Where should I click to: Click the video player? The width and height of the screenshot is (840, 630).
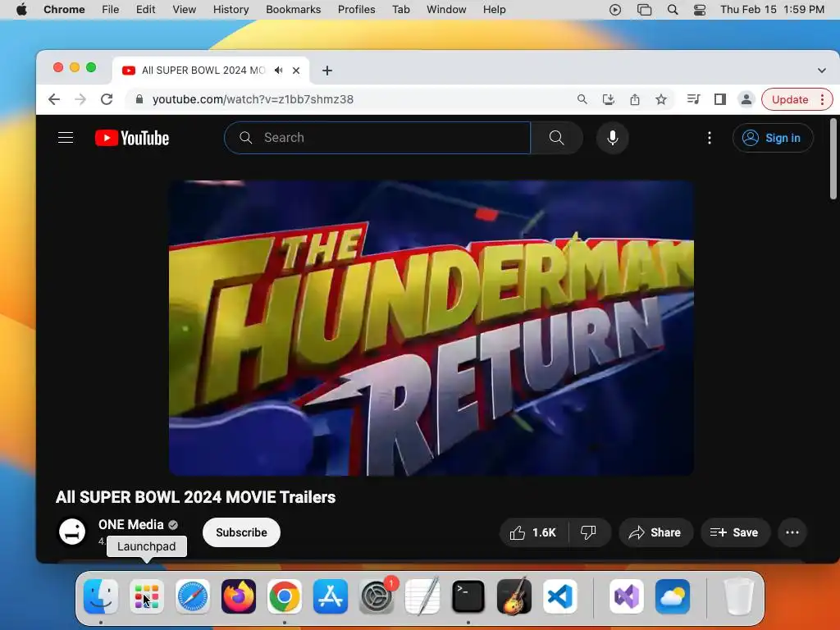(431, 328)
